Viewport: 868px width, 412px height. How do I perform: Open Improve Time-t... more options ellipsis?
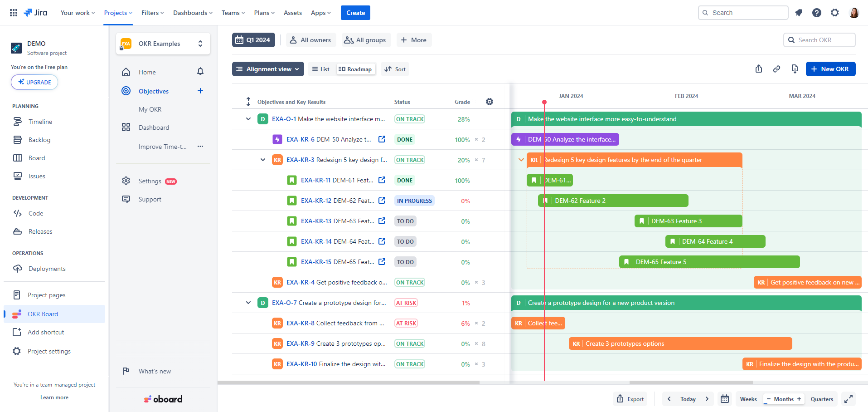[x=200, y=146]
